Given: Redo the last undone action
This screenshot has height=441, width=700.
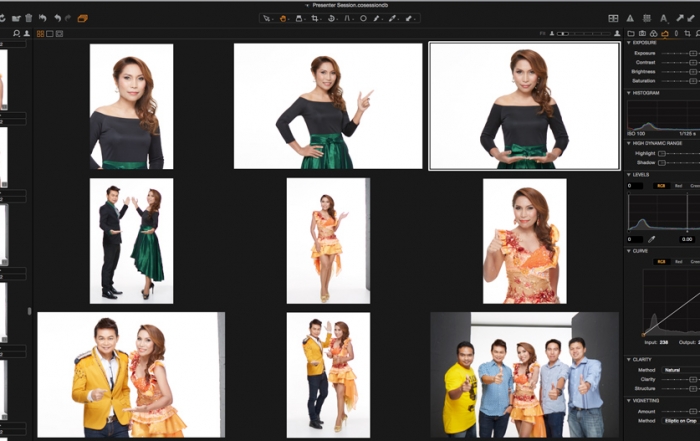Looking at the screenshot, I should point(68,18).
